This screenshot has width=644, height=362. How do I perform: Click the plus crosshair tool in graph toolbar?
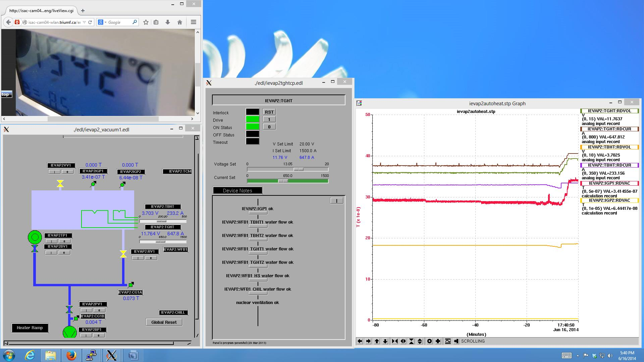[438, 341]
